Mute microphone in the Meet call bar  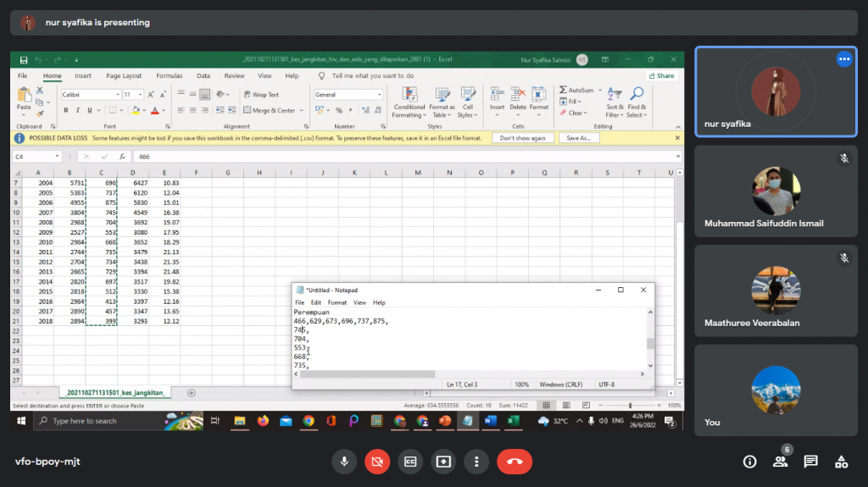[x=344, y=462]
